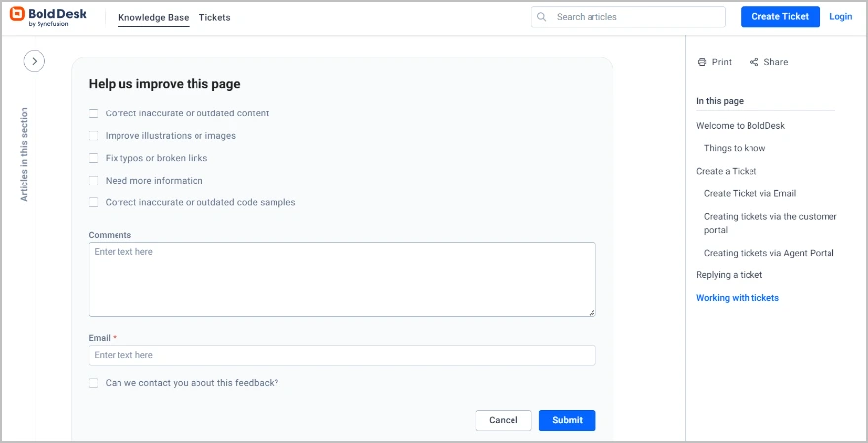Click the Help us improve this page heading
Viewport: 868px width, 443px height.
pos(164,84)
